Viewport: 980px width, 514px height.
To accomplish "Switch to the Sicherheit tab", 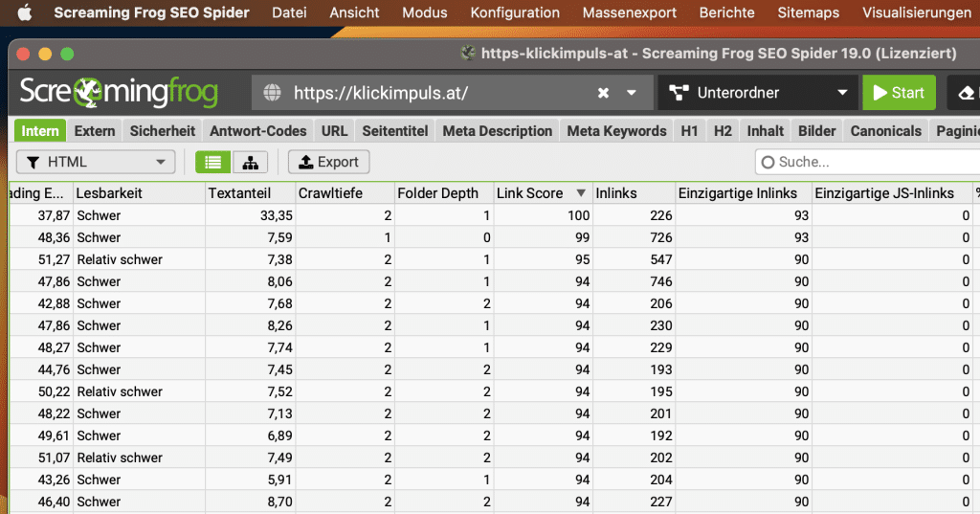I will click(163, 131).
